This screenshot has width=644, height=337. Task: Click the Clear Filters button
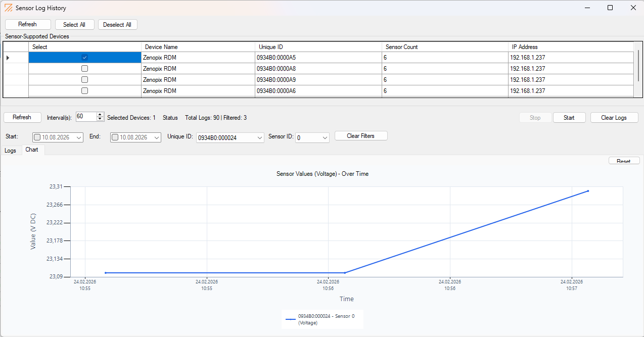tap(361, 136)
